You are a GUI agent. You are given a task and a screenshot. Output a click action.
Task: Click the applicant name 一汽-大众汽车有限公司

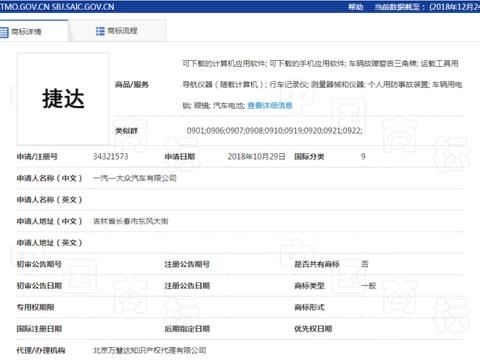click(x=135, y=178)
